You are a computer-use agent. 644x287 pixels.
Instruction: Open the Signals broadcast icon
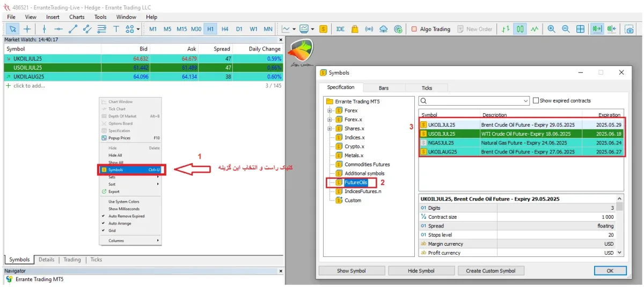369,29
